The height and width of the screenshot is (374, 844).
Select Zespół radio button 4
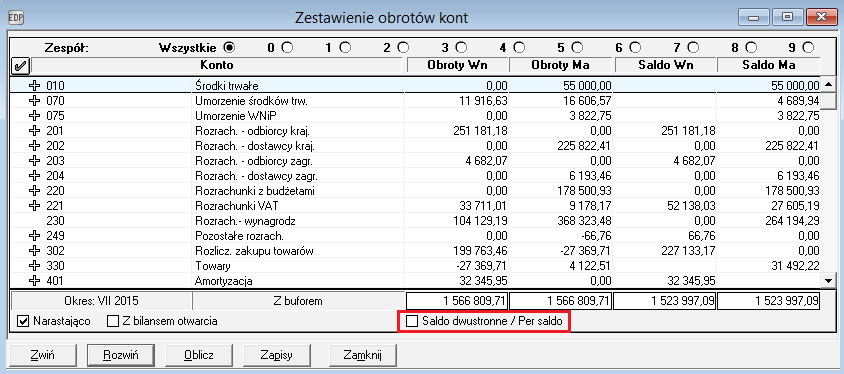(x=519, y=48)
